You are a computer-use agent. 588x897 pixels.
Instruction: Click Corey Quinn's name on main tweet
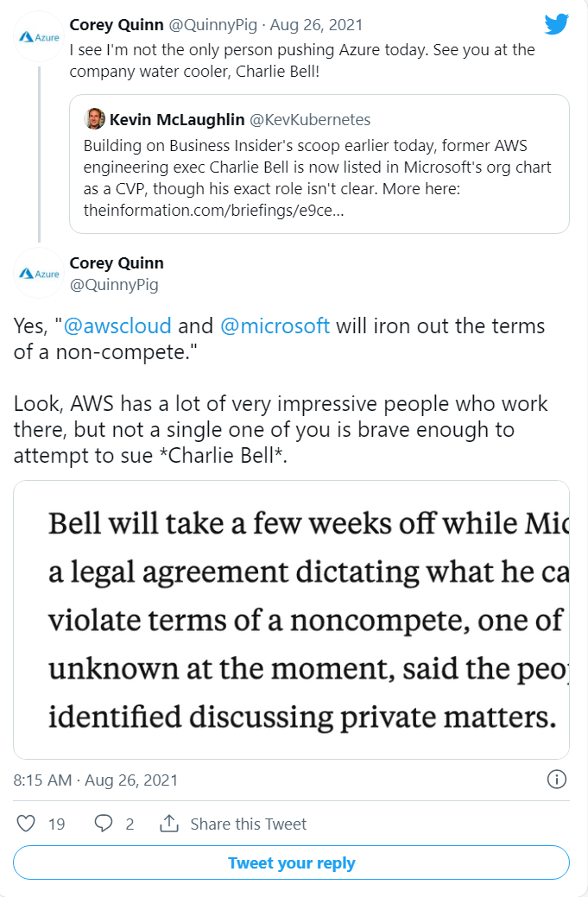pyautogui.click(x=117, y=262)
